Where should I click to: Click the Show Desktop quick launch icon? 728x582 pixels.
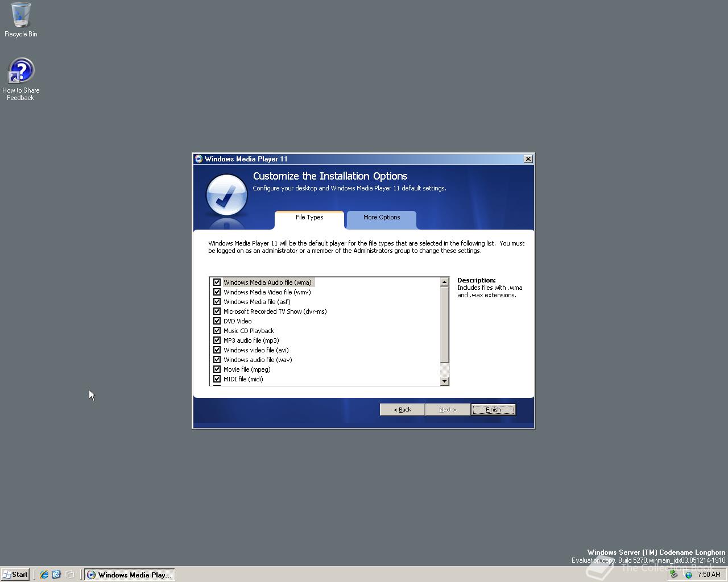[x=69, y=575]
